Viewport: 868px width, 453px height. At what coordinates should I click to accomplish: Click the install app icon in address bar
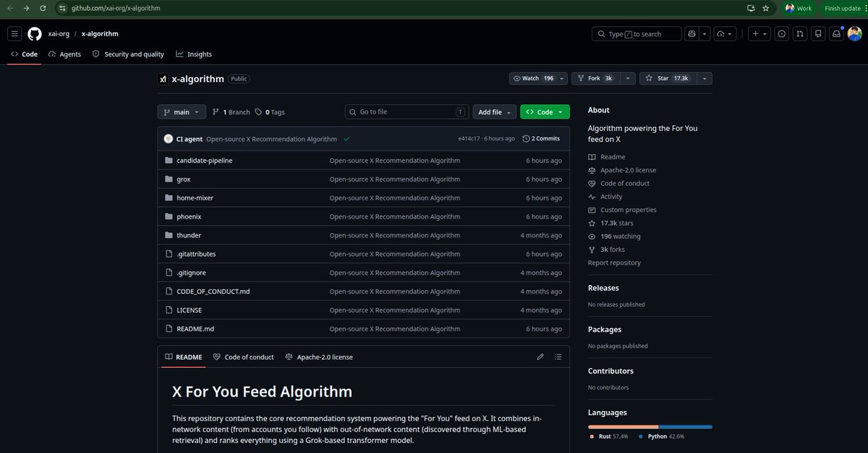751,8
